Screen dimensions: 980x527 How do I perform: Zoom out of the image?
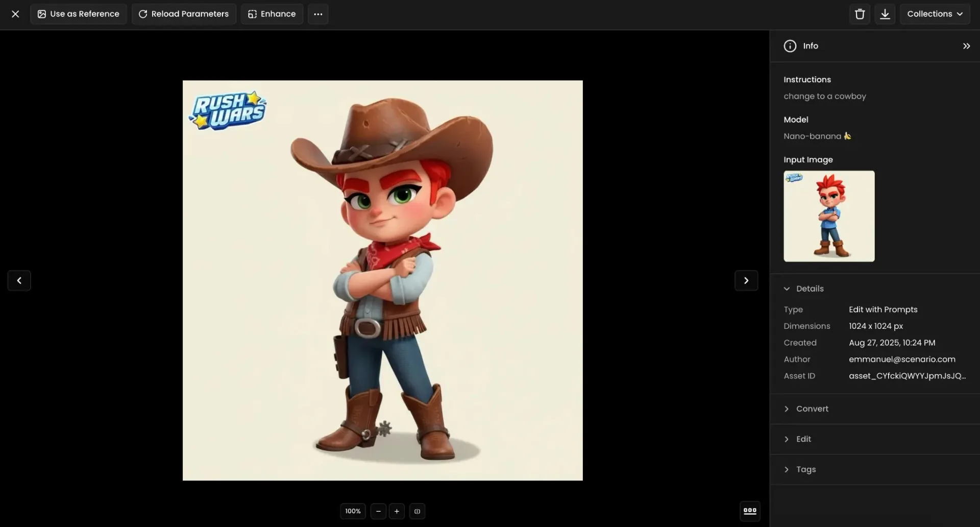click(x=378, y=511)
